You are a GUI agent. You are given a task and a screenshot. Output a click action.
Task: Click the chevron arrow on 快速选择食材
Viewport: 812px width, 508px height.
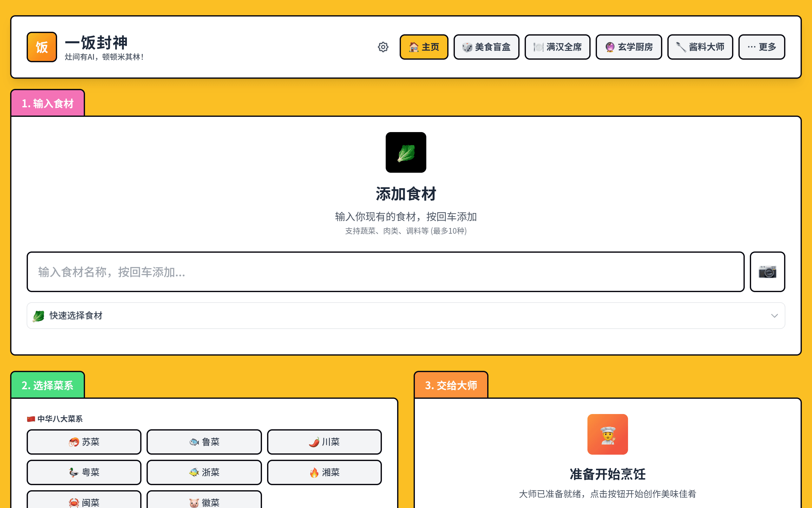pyautogui.click(x=775, y=316)
